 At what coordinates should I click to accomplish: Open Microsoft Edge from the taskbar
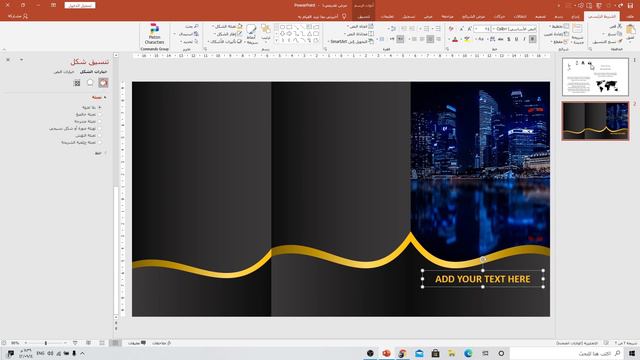click(468, 353)
